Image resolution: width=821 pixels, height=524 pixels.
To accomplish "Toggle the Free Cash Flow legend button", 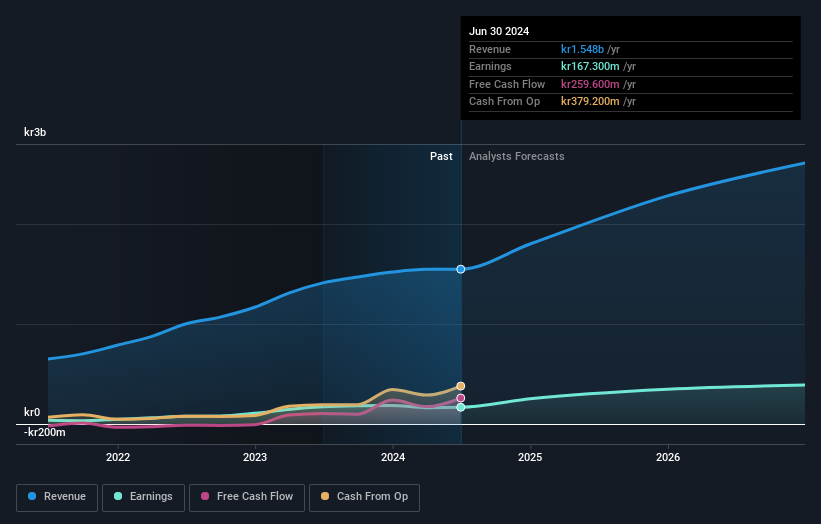I will [247, 497].
